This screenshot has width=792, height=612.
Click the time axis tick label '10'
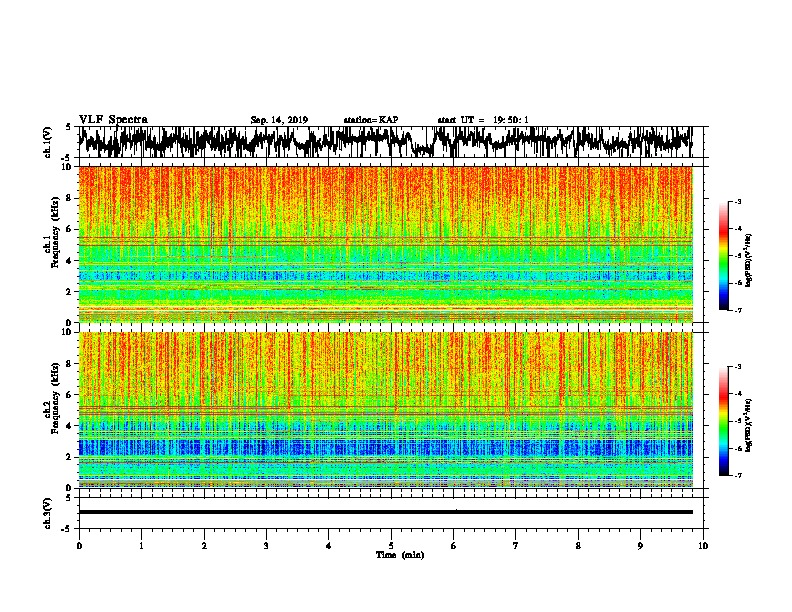point(703,546)
